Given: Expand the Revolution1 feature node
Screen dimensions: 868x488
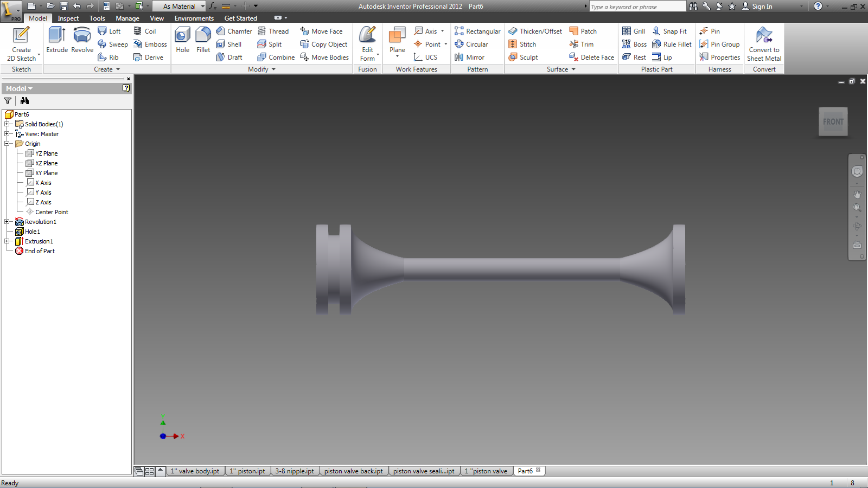Looking at the screenshot, I should point(7,222).
